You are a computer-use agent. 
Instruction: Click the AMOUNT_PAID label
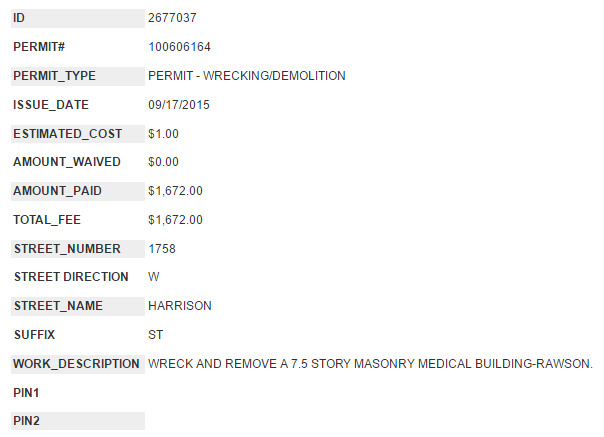57,191
